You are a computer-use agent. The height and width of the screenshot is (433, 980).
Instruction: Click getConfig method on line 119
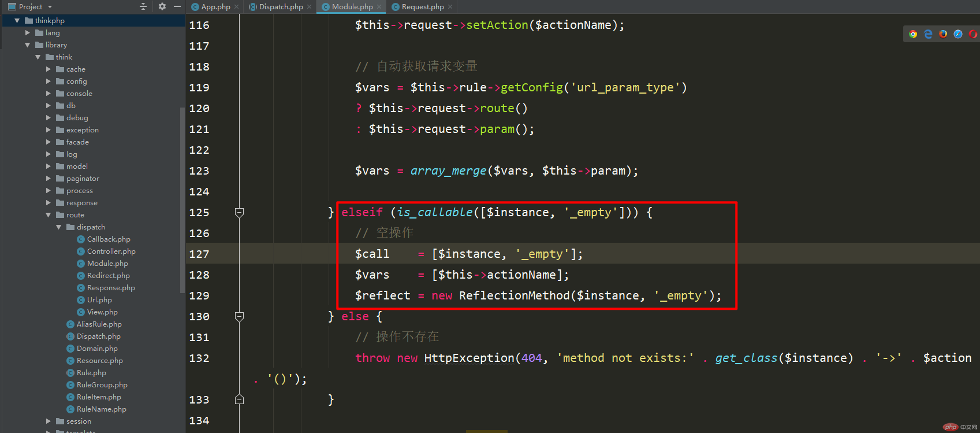coord(532,87)
